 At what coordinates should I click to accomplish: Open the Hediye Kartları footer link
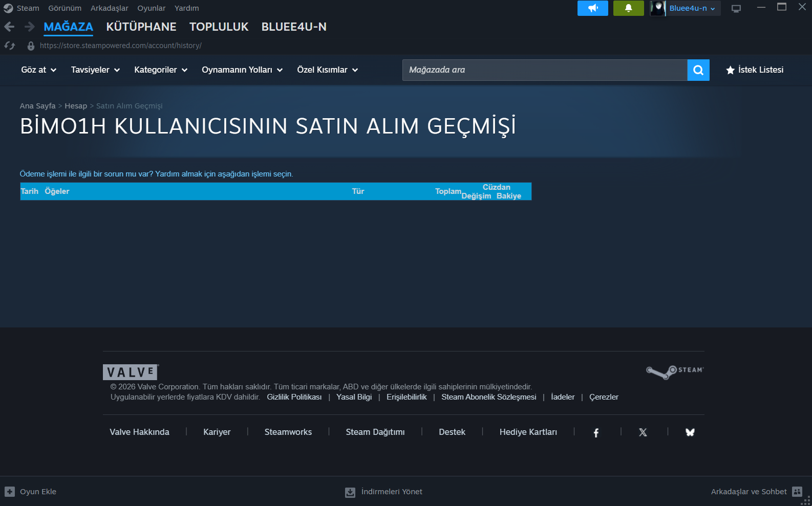[x=528, y=432]
